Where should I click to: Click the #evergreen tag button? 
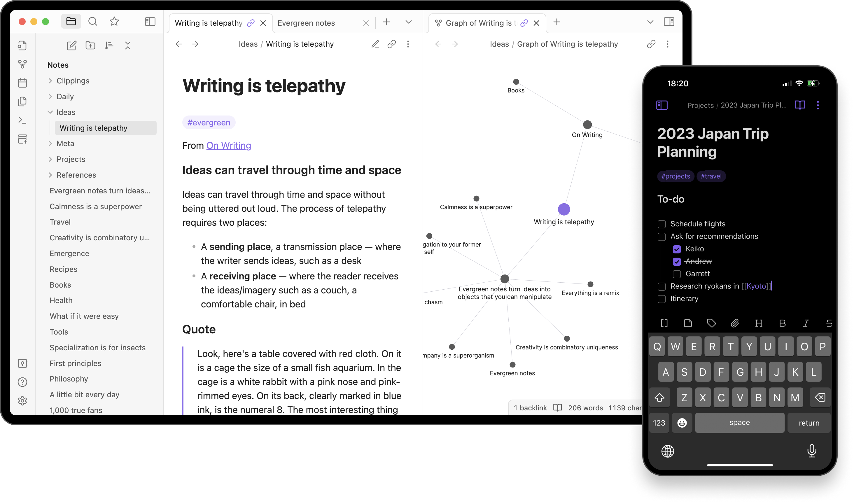pyautogui.click(x=208, y=122)
